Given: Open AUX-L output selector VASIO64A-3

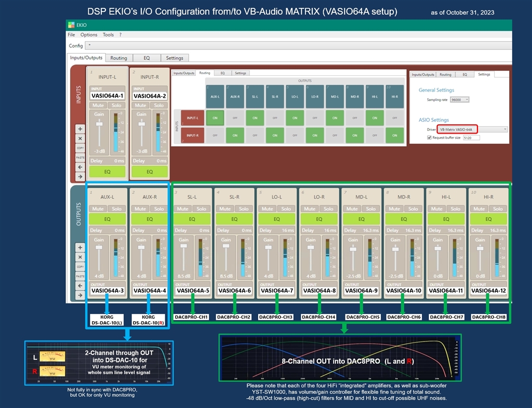Looking at the screenshot, I should coord(107,291).
